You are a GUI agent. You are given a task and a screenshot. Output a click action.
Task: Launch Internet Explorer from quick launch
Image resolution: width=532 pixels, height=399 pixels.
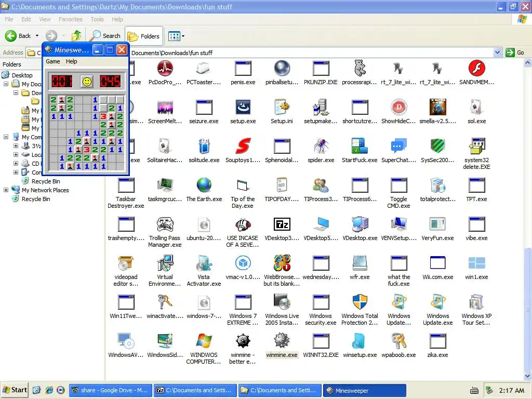49,390
